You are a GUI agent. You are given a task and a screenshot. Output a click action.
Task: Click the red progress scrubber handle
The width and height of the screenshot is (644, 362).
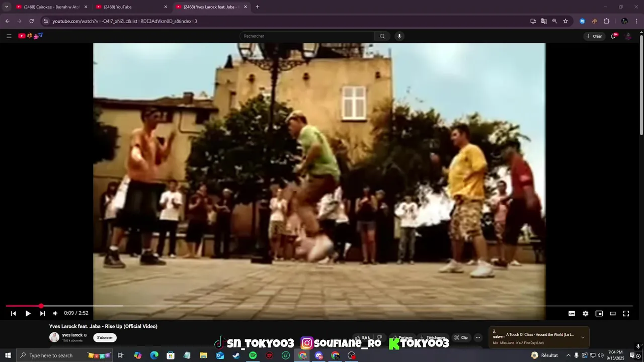tap(41, 306)
